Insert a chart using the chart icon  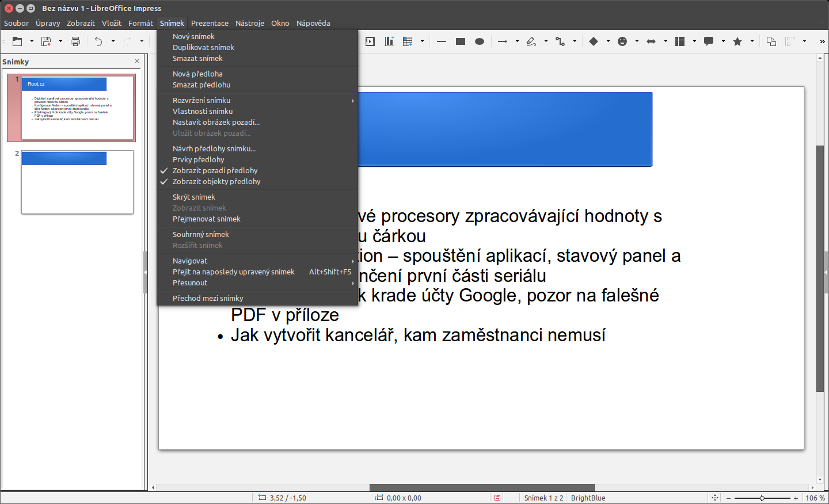389,41
